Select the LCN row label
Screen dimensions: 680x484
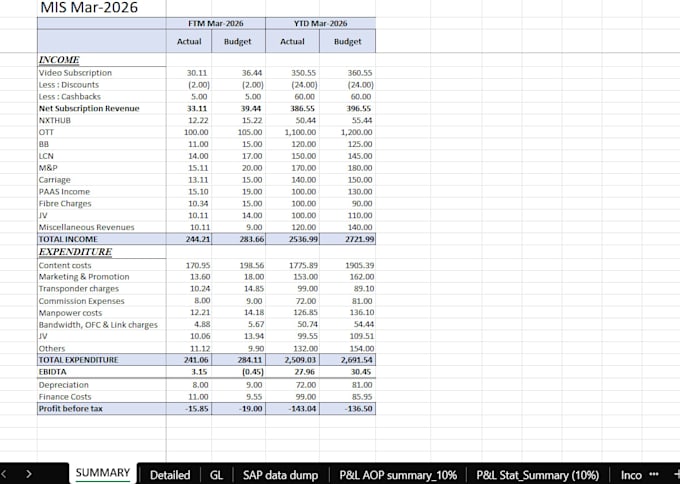[46, 156]
